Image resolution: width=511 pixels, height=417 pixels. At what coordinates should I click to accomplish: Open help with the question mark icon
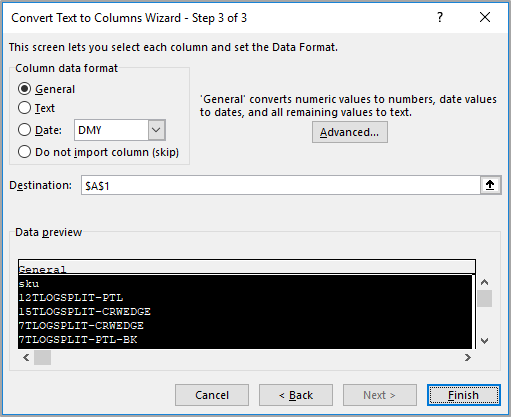click(x=440, y=17)
